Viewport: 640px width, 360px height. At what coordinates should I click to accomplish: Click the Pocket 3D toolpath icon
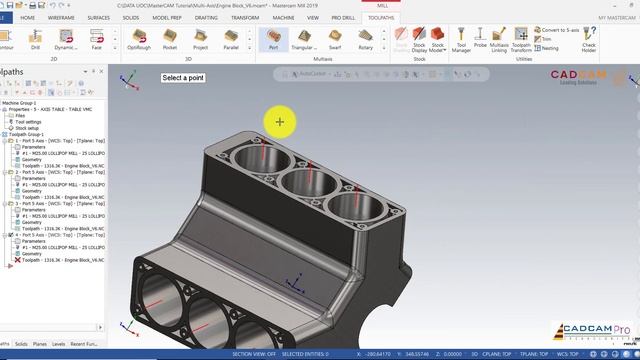pos(170,40)
